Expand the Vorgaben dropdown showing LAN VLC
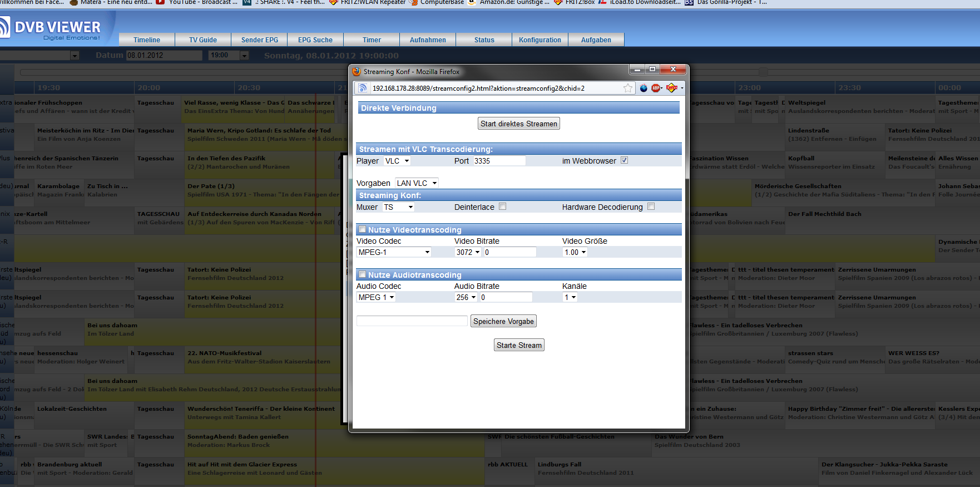Image resolution: width=980 pixels, height=487 pixels. (417, 183)
